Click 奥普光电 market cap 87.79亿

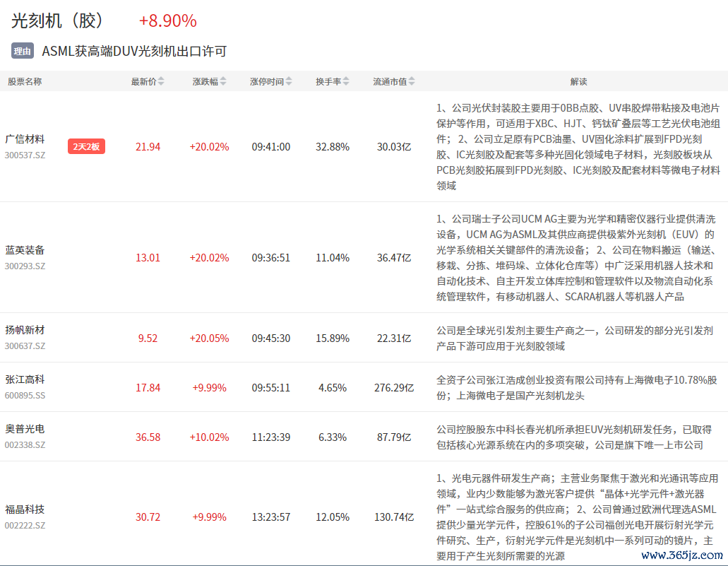[x=394, y=437]
